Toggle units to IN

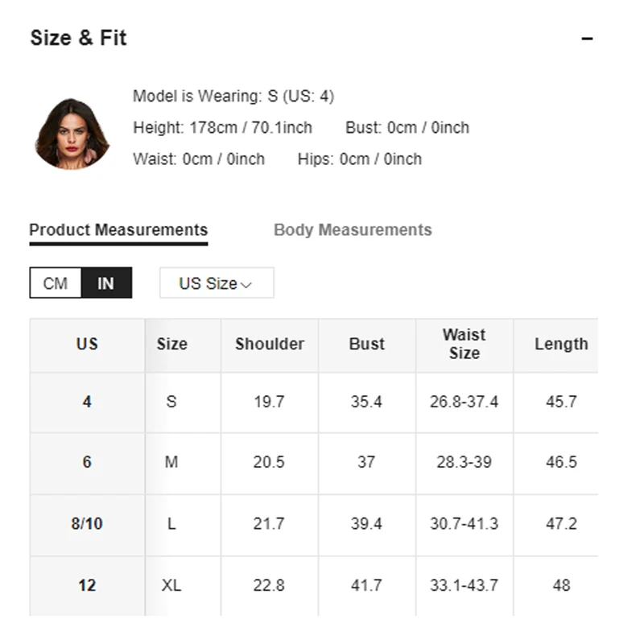(106, 283)
